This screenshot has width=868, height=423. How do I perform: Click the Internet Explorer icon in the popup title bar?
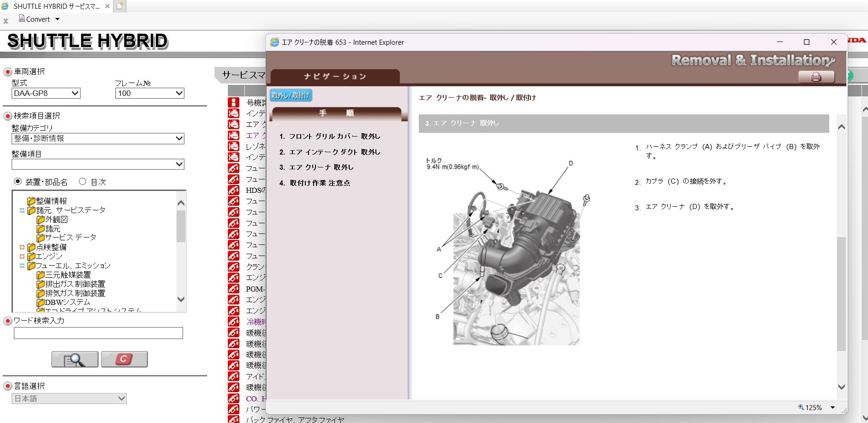click(x=274, y=42)
